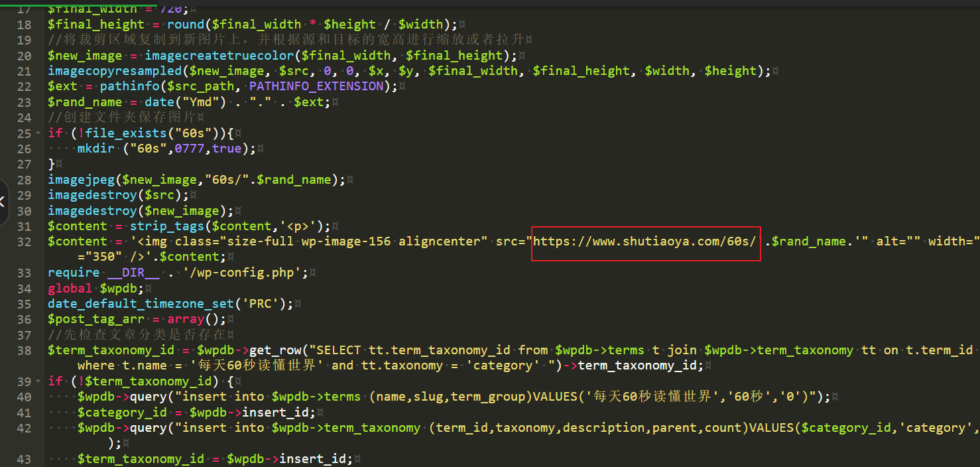The height and width of the screenshot is (467, 980).
Task: Click the $category_id variable on line 41
Action: click(x=122, y=413)
